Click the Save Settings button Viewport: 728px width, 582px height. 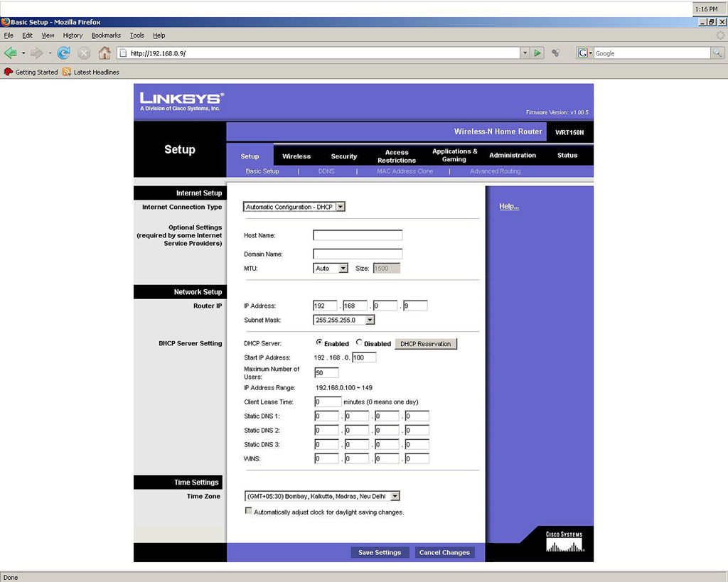[x=380, y=552]
